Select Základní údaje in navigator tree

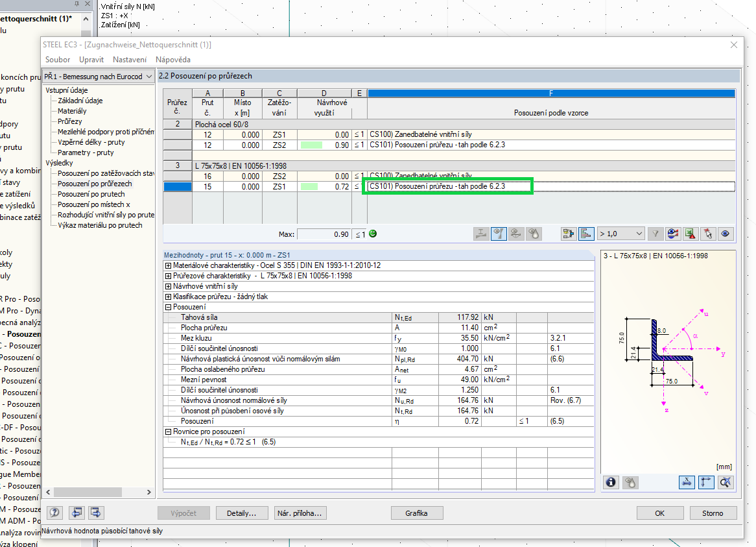coord(80,101)
